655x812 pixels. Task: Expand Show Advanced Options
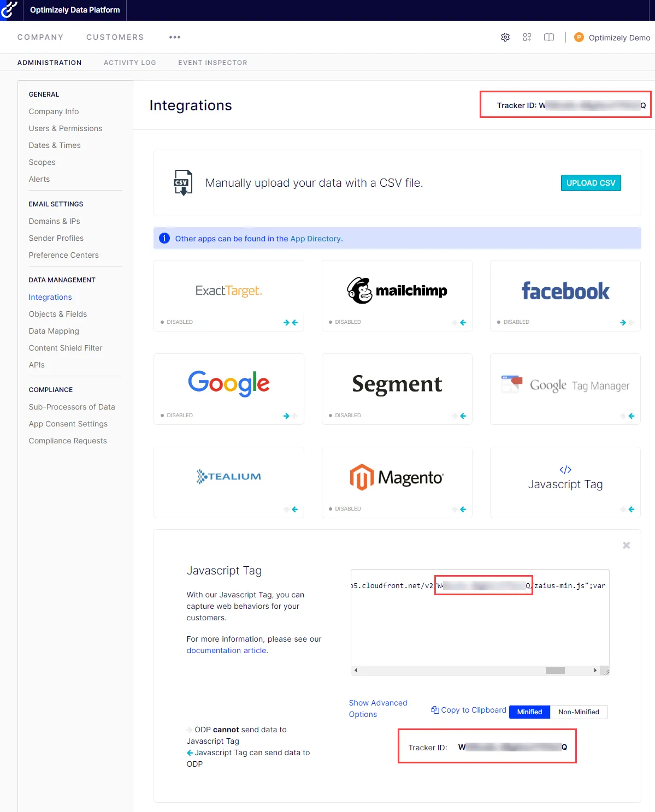pyautogui.click(x=378, y=708)
